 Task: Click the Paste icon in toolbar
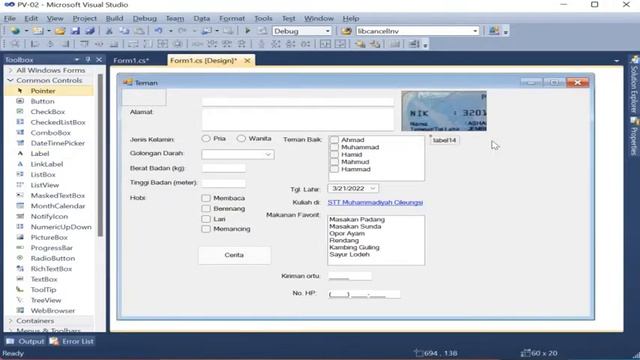(x=139, y=31)
